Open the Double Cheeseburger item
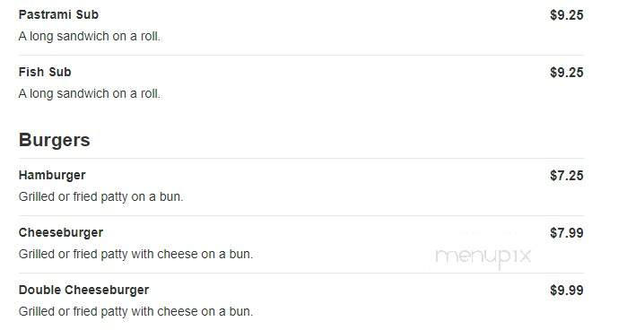This screenshot has height=330, width=644. pos(83,291)
